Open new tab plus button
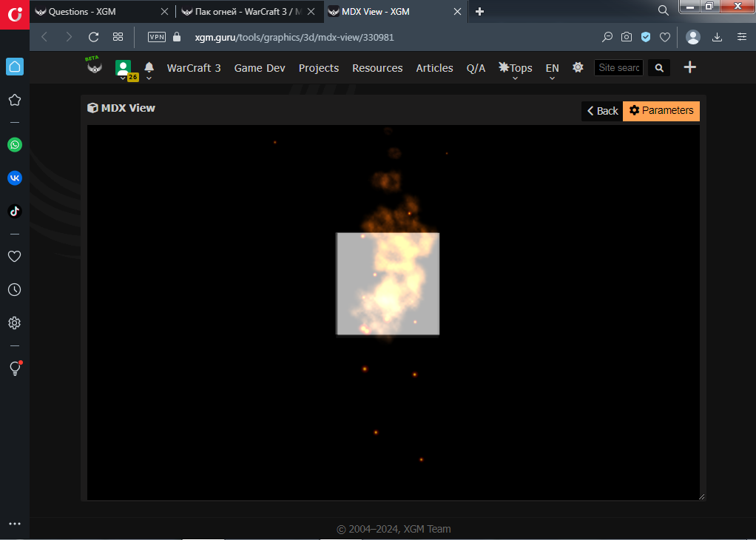756x540 pixels. click(x=479, y=12)
